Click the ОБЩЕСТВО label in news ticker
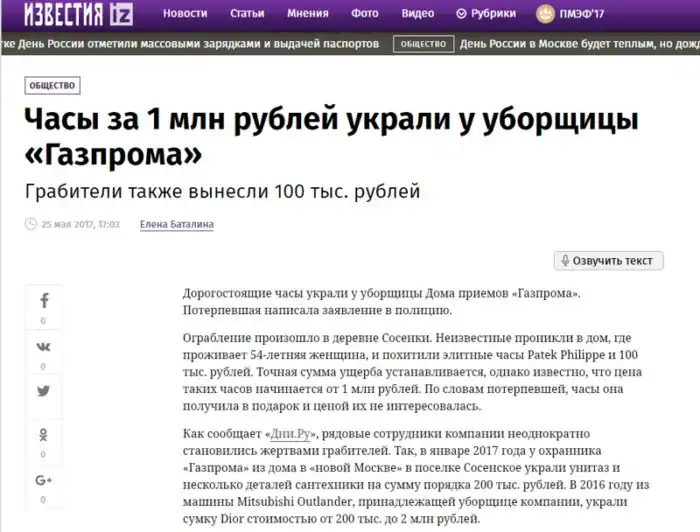700x532 pixels. (x=421, y=46)
